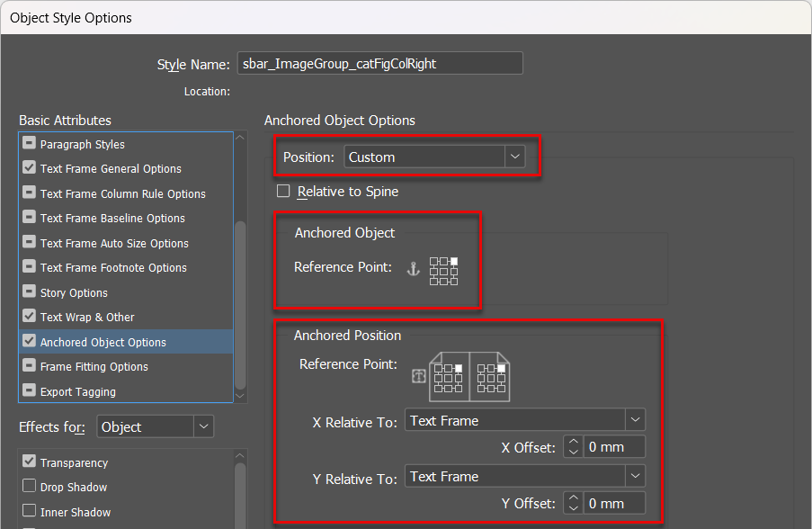Enable Relative to Spine checkbox

pos(283,192)
